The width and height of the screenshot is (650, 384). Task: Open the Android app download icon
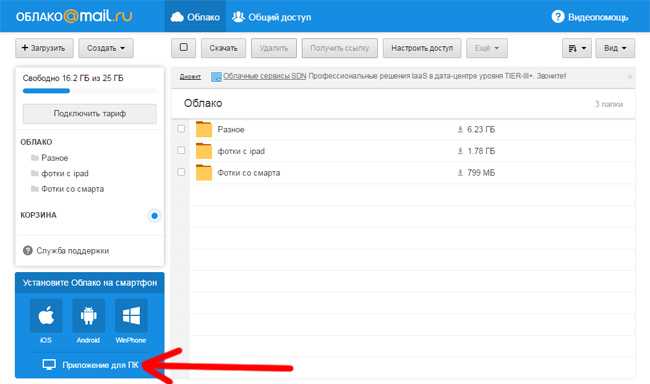(x=88, y=316)
